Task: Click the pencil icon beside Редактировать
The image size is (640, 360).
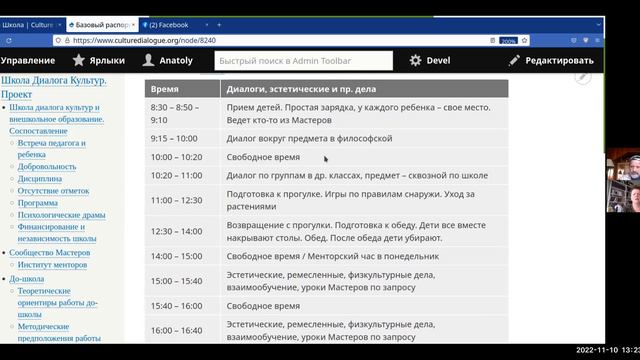Action: coord(514,60)
